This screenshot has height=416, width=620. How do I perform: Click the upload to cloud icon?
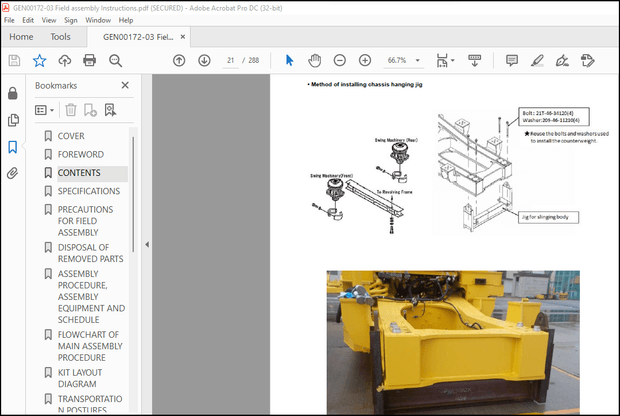click(65, 61)
